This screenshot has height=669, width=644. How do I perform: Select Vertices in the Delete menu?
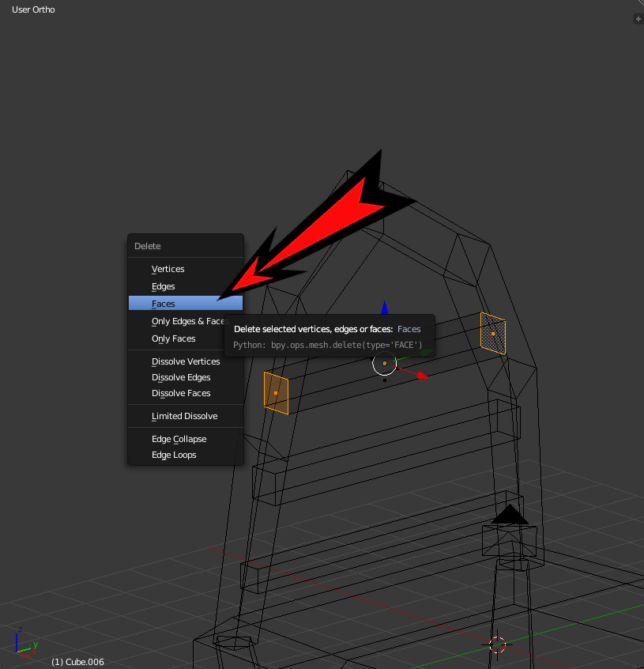click(x=186, y=269)
